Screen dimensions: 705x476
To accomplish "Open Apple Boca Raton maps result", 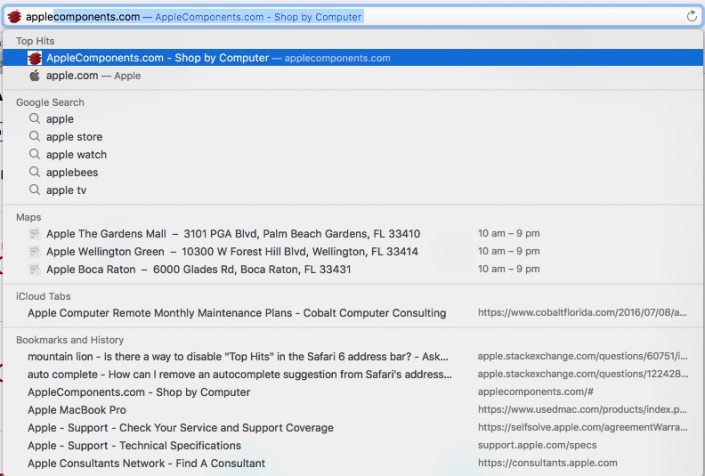I will tap(353, 269).
